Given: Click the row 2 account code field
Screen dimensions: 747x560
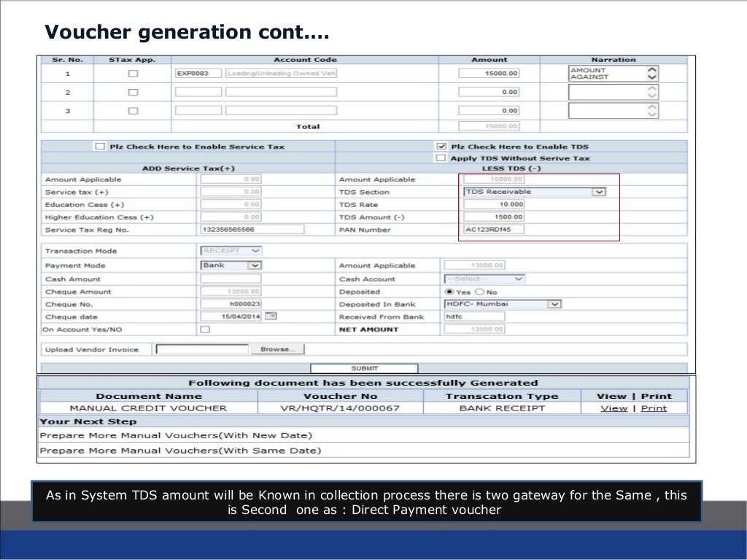Looking at the screenshot, I should pyautogui.click(x=198, y=92).
